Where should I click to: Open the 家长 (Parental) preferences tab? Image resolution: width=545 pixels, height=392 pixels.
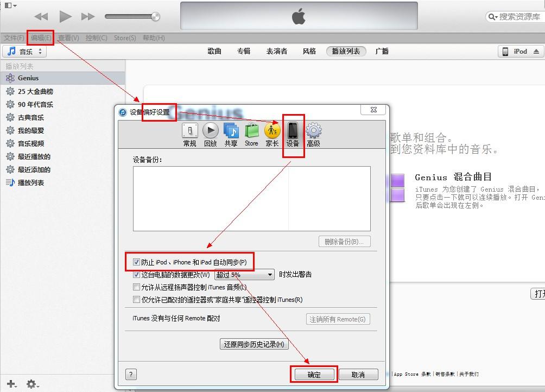tap(272, 135)
